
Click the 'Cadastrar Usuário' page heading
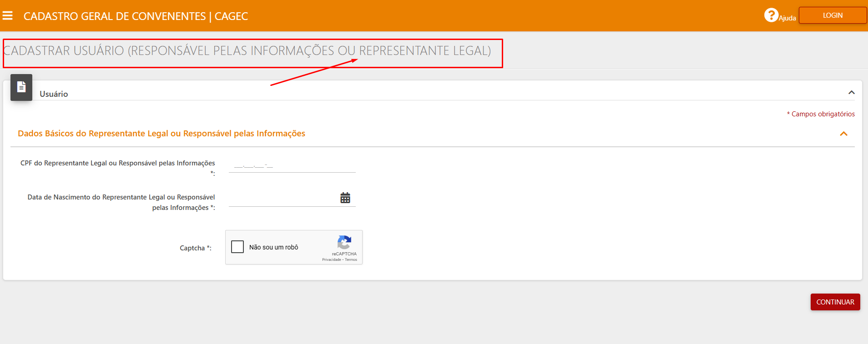[x=247, y=51]
